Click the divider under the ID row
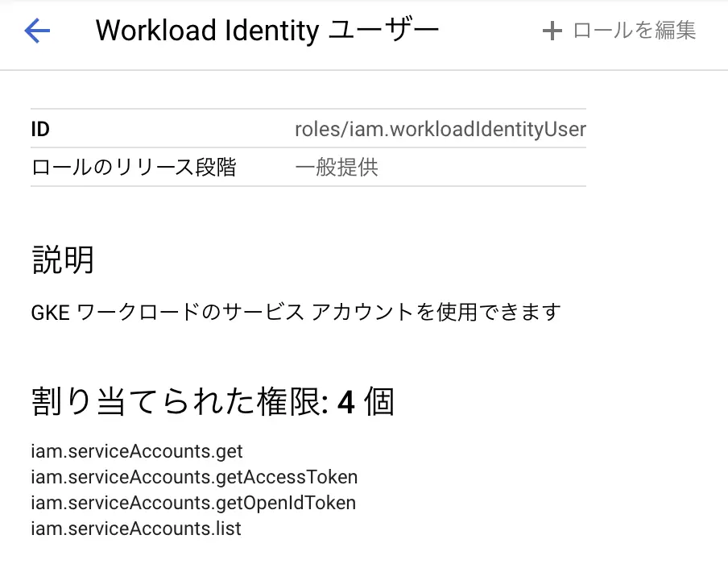Viewport: 728px width, 564px height. [308, 147]
